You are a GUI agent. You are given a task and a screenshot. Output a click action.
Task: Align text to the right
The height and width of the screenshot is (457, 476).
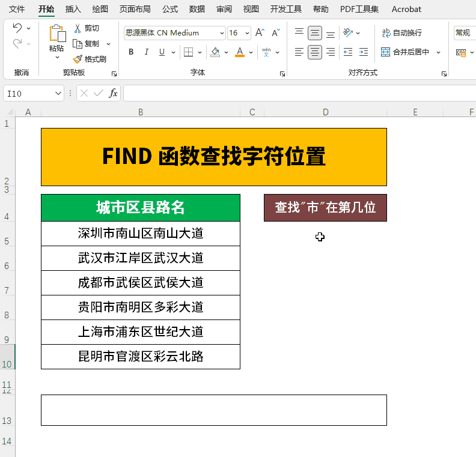[331, 52]
